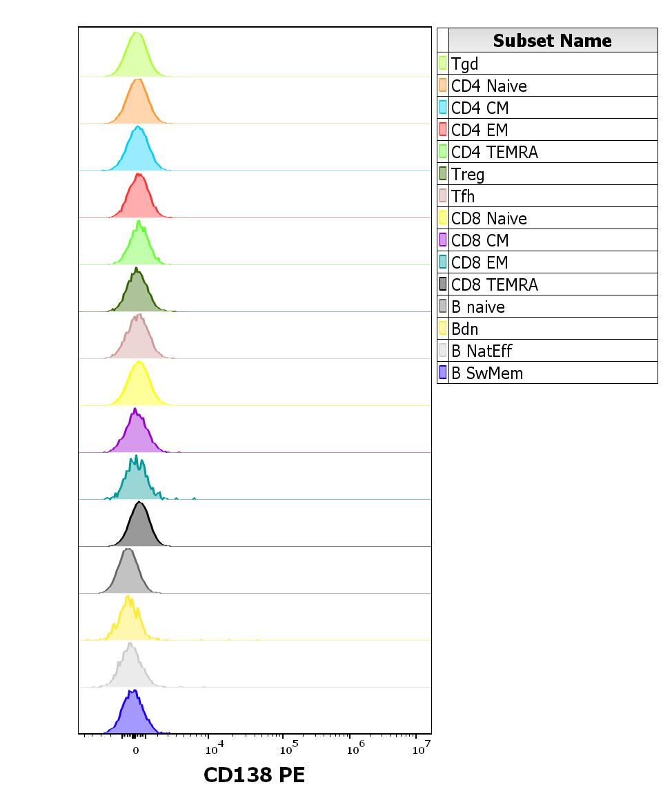Click the 10^6 axis tick label
Screen dimensions: 672x796
[x=355, y=748]
